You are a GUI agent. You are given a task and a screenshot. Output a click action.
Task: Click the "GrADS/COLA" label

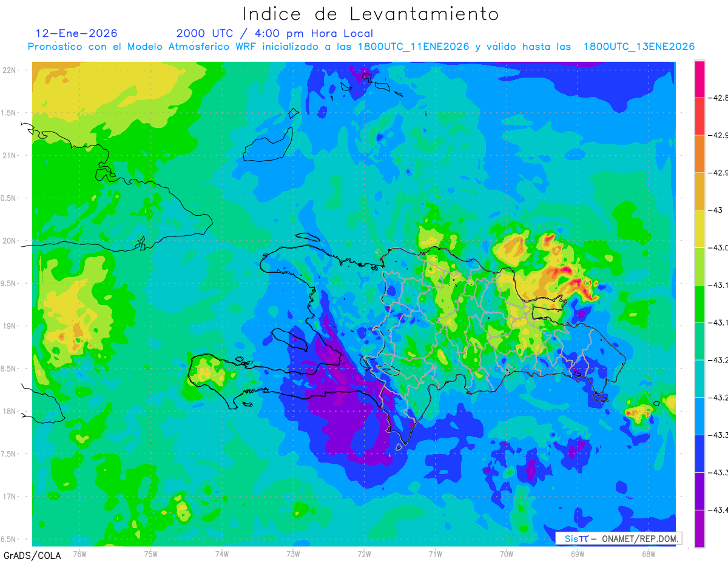pyautogui.click(x=32, y=555)
